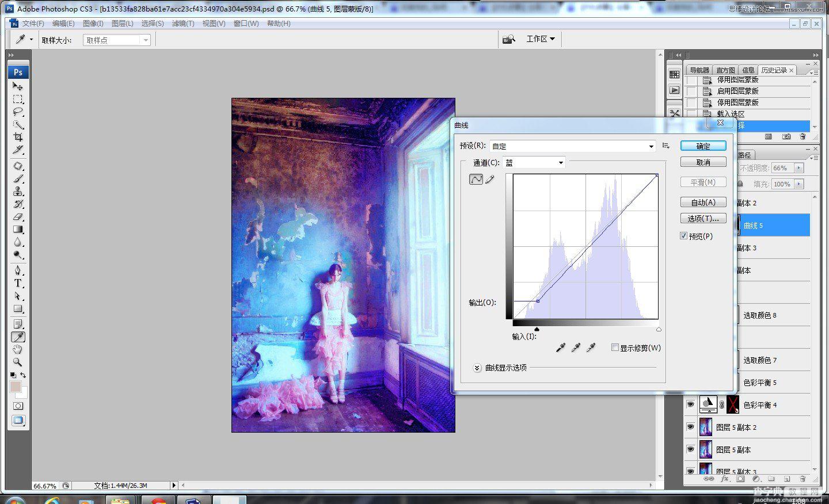Add layer style fx button
This screenshot has height=504, width=829.
click(725, 479)
